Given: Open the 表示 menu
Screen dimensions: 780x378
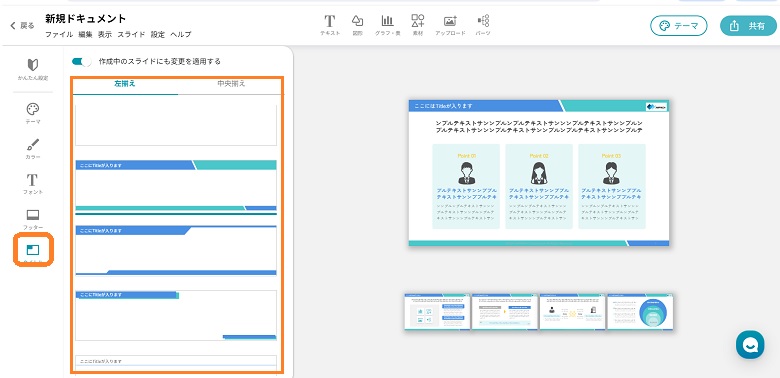Looking at the screenshot, I should [x=104, y=35].
